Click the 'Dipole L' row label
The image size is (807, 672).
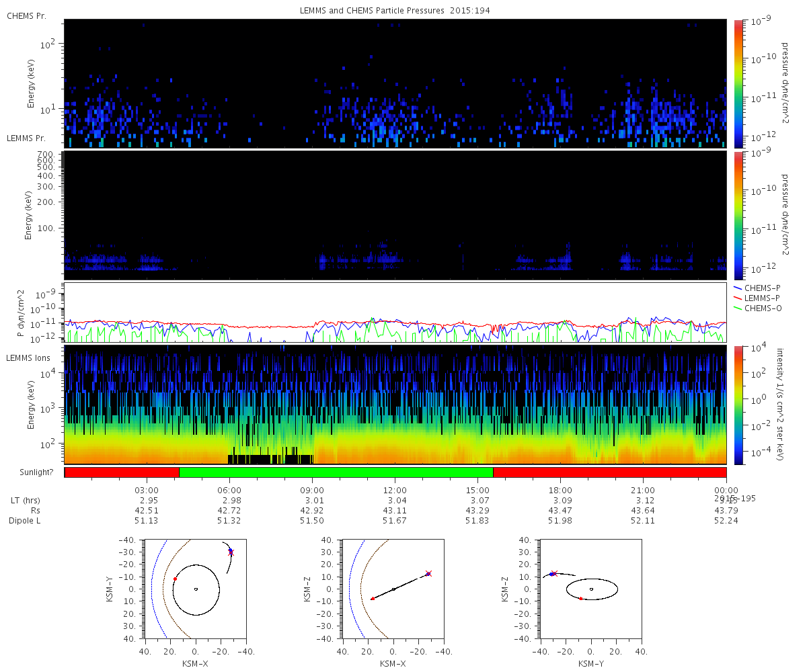coord(25,521)
